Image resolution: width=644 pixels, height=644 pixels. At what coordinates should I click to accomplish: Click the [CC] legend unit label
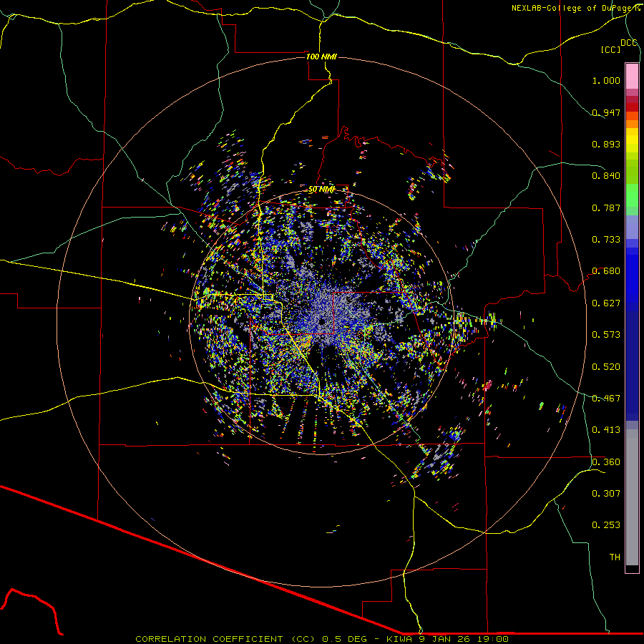click(x=611, y=49)
